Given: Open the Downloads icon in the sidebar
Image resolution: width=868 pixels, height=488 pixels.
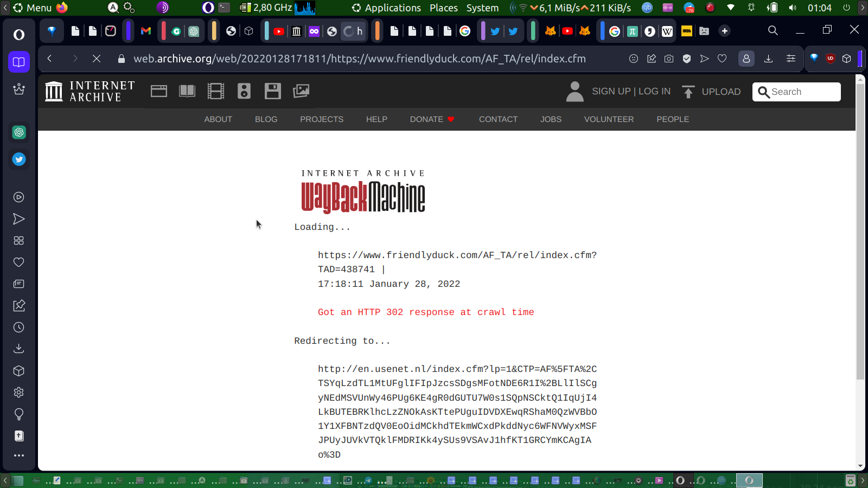Looking at the screenshot, I should [19, 349].
